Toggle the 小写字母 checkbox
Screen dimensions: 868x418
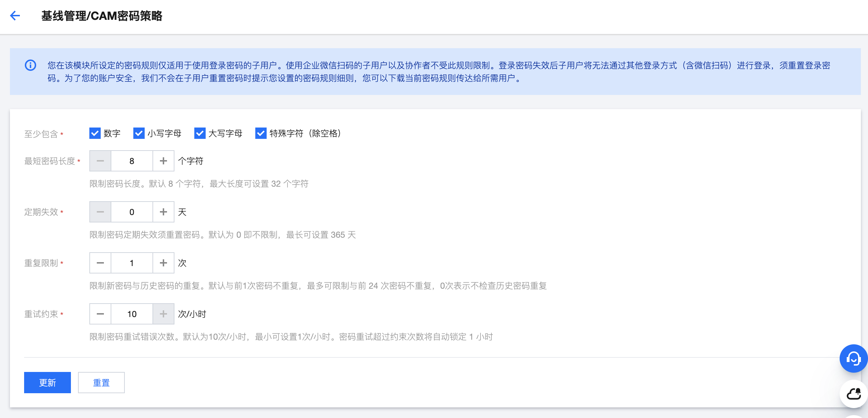click(139, 134)
